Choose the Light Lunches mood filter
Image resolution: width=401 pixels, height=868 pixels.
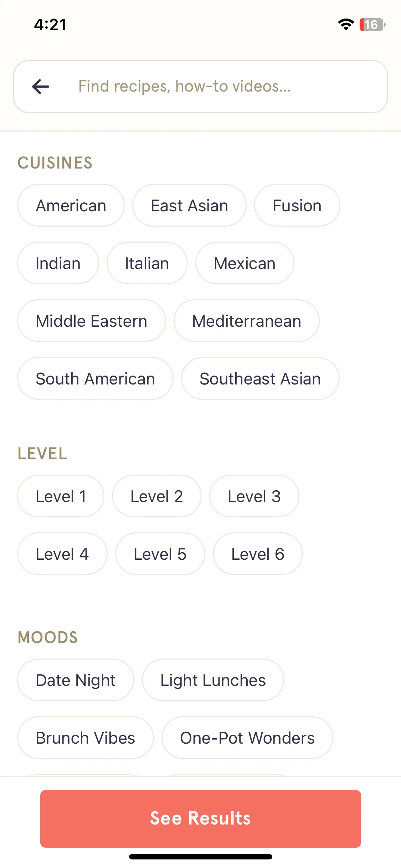[213, 680]
